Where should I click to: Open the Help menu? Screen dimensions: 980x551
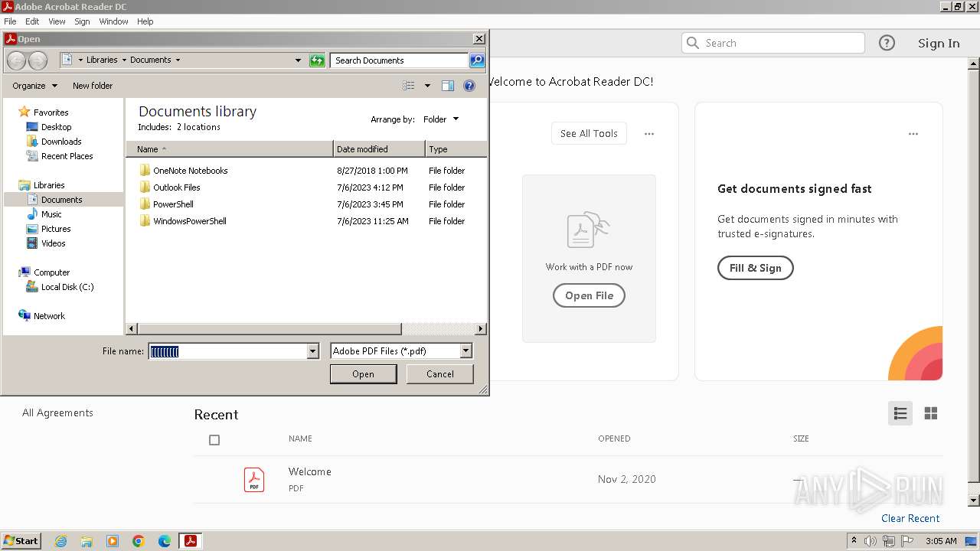(x=145, y=21)
